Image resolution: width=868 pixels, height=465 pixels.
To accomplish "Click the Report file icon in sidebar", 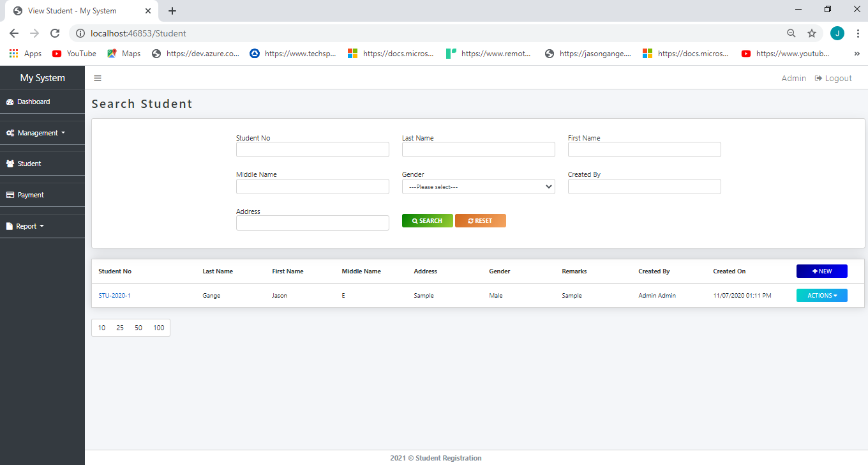I will click(x=10, y=226).
